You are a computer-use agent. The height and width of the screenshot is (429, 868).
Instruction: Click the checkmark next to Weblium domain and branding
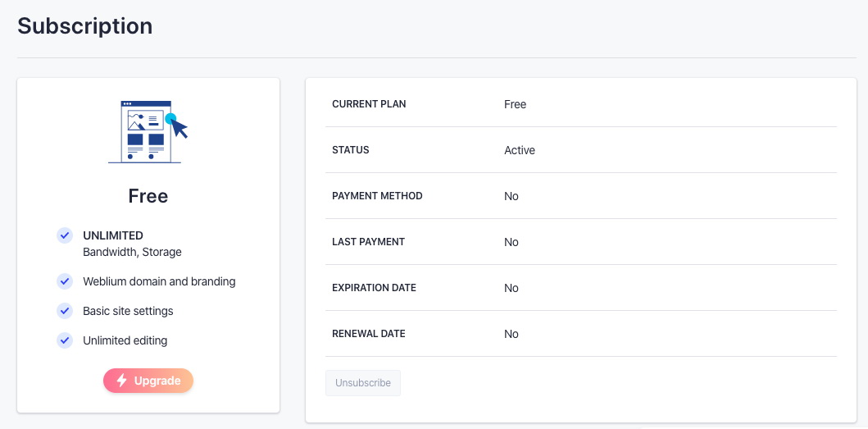pyautogui.click(x=65, y=281)
